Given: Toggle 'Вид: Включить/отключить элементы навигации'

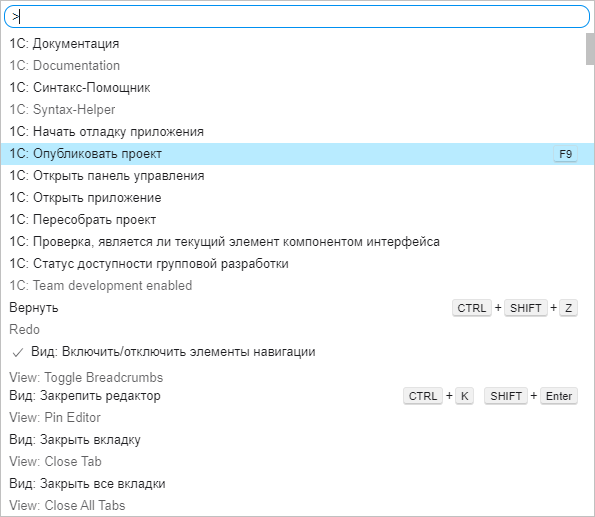Looking at the screenshot, I should (173, 352).
